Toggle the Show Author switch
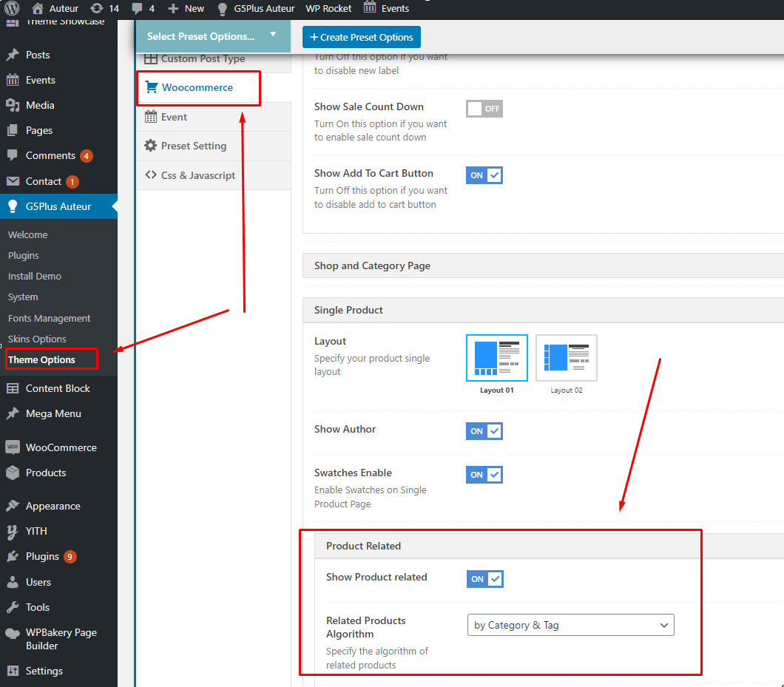Screen dimensions: 784x687 click(x=484, y=431)
